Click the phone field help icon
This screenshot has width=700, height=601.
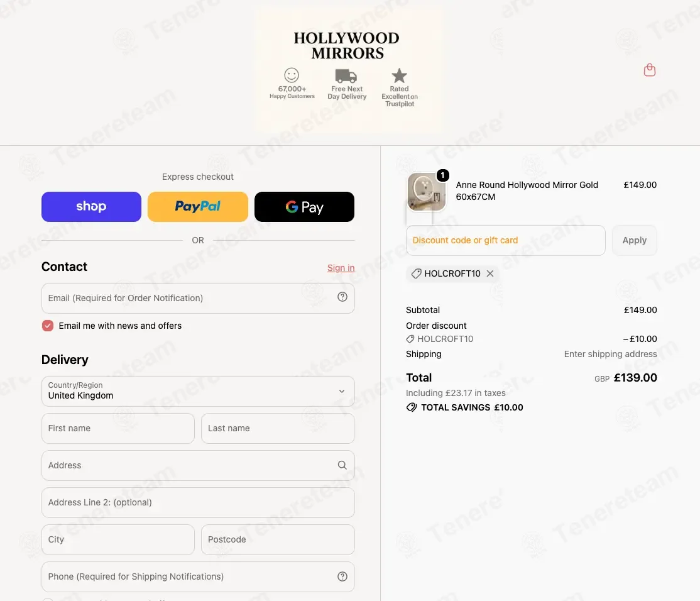click(342, 576)
